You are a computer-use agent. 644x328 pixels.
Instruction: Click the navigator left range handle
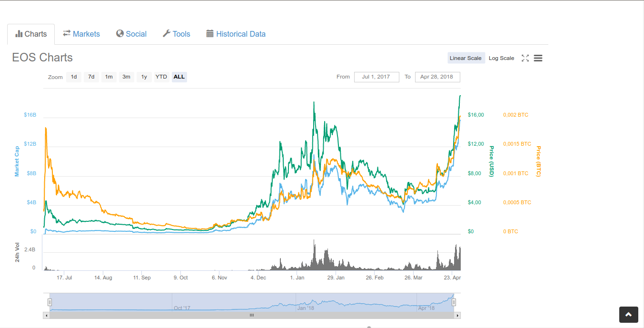pos(50,302)
